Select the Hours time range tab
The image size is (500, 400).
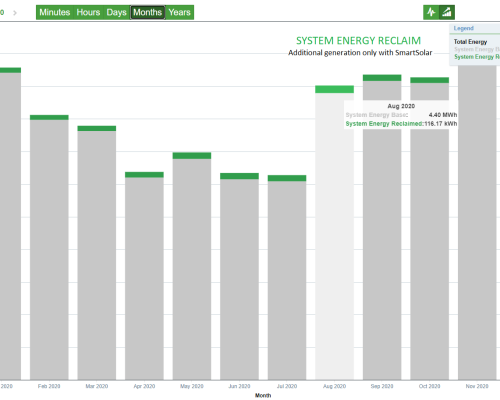[88, 12]
